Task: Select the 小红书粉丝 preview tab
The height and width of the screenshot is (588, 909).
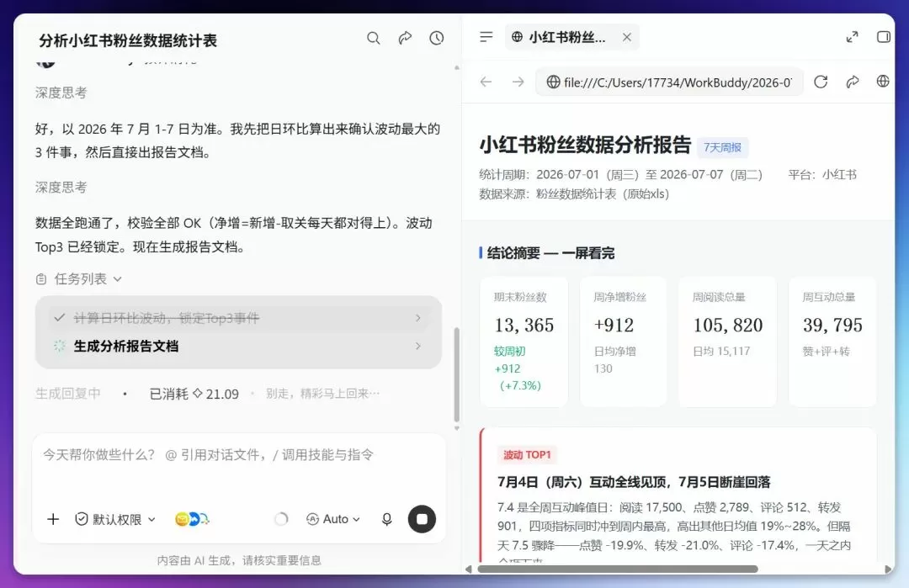Action: (x=571, y=37)
